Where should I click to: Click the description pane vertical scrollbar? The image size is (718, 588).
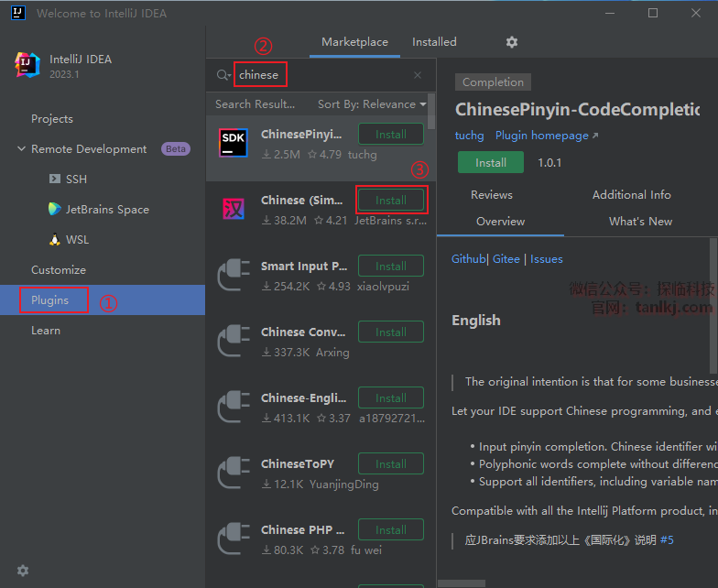tap(713, 306)
